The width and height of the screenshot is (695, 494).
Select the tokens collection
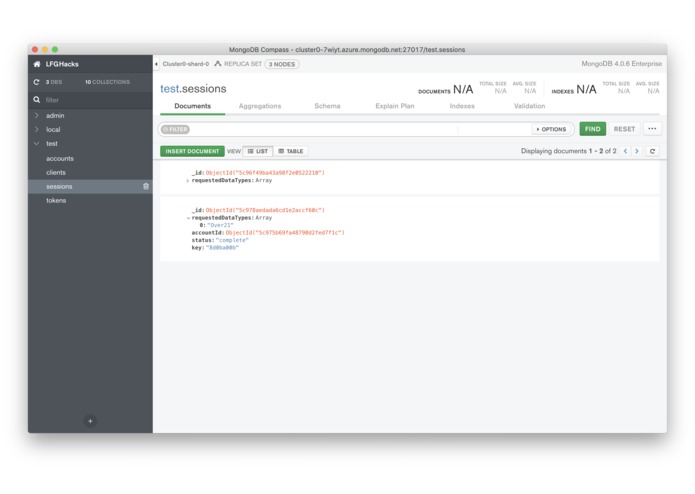(56, 200)
